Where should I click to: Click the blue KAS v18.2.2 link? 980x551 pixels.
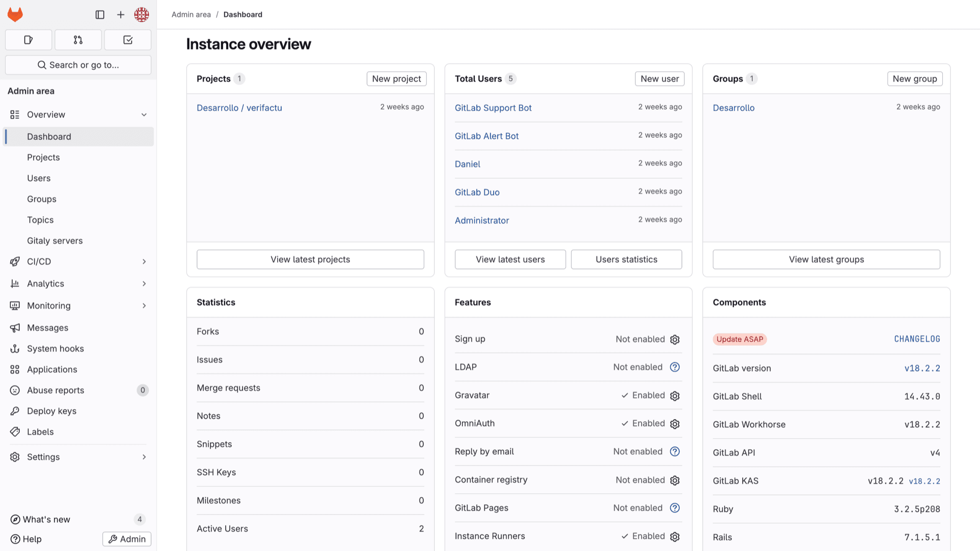click(924, 481)
